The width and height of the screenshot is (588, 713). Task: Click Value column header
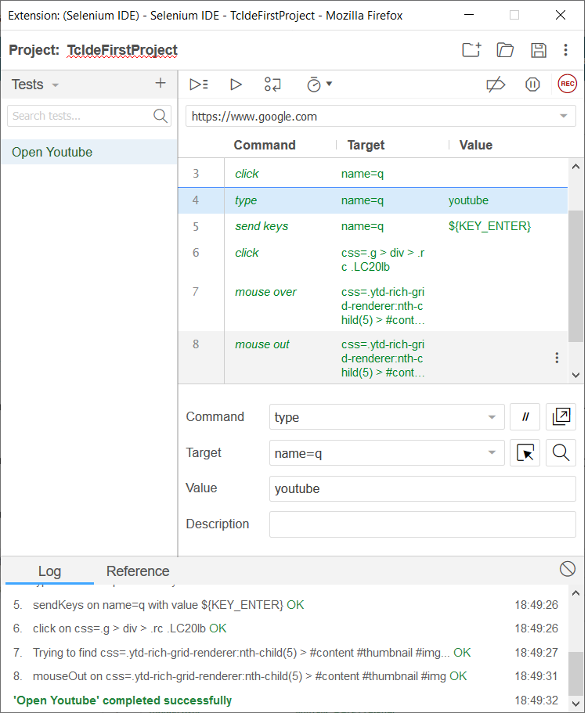[476, 145]
